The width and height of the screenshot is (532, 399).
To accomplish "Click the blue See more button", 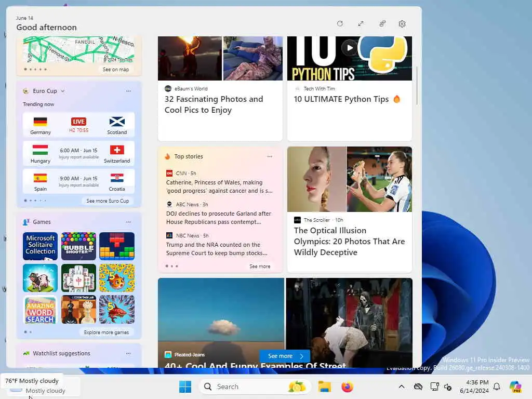I will pos(285,356).
